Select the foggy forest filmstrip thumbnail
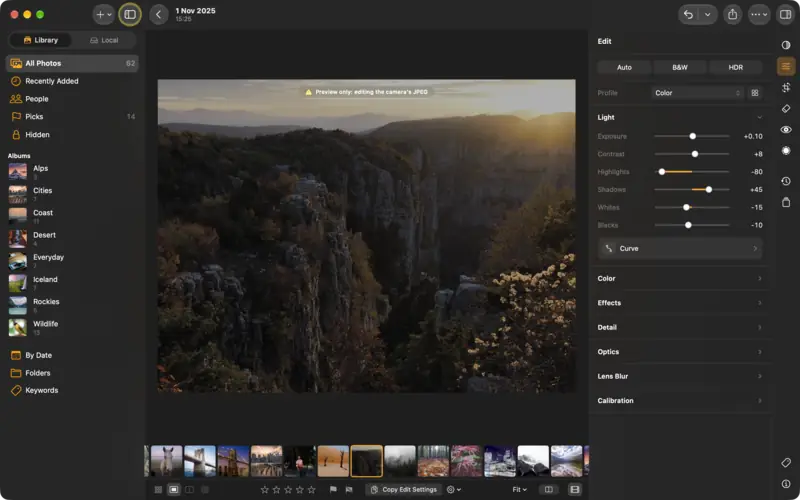800x500 pixels. [x=400, y=461]
